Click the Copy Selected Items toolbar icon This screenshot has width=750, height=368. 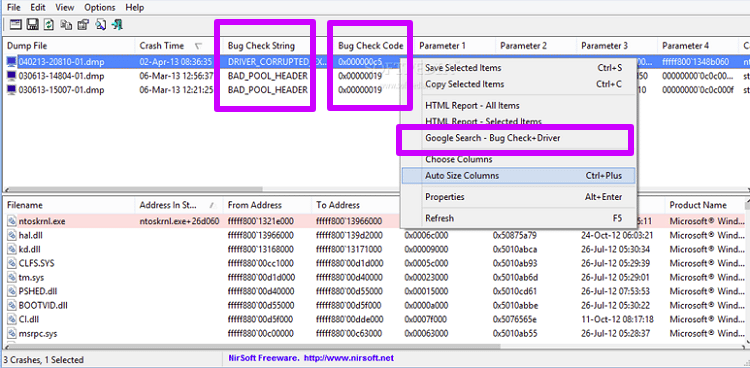click(66, 24)
